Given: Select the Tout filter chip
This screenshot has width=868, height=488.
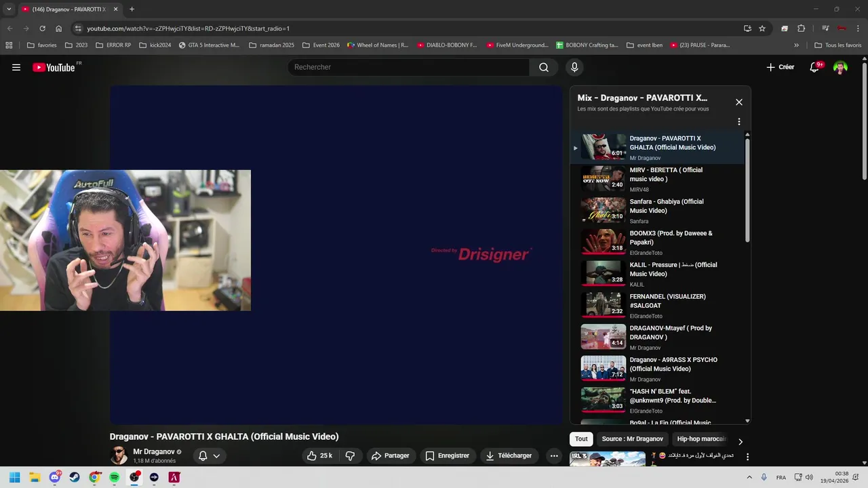Looking at the screenshot, I should point(581,439).
